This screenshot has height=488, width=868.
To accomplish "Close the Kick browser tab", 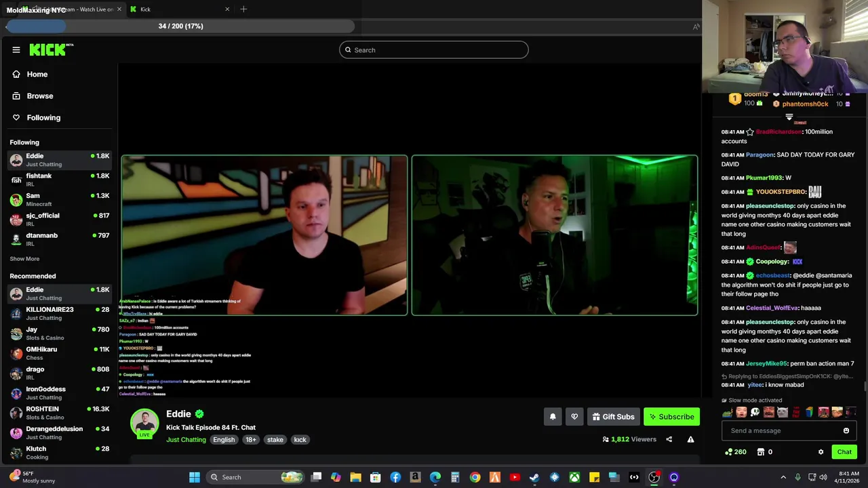I will pos(227,9).
